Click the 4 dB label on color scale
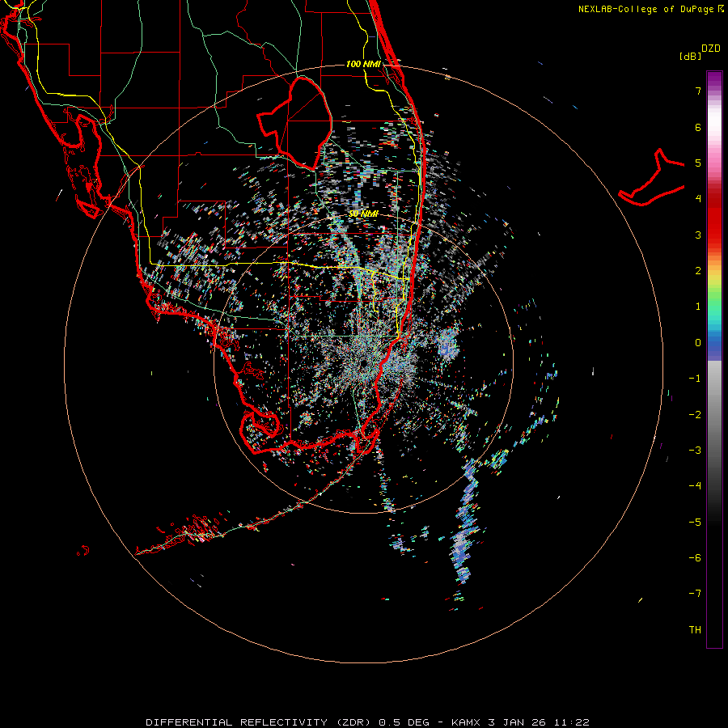 point(698,199)
